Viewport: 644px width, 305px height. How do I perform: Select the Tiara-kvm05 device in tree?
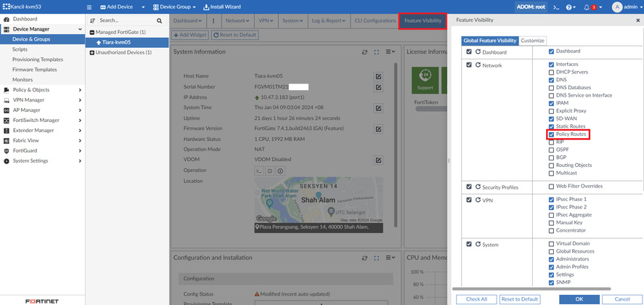(x=127, y=42)
